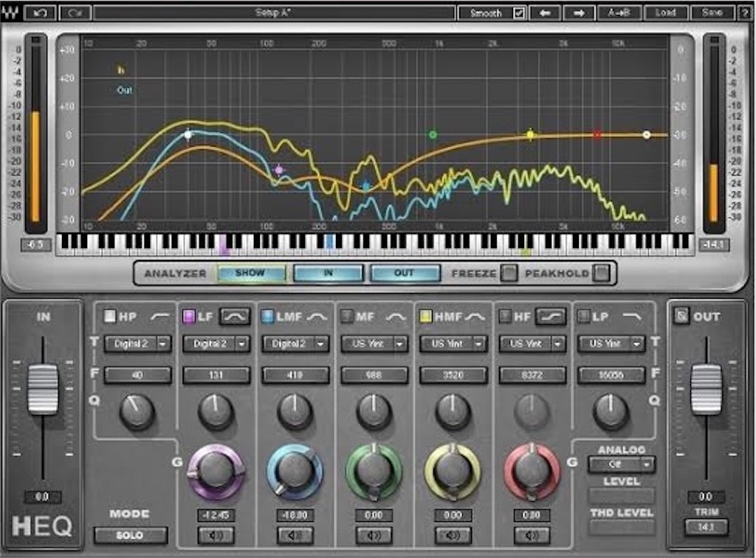The height and width of the screenshot is (558, 756).
Task: Select HF shelf shape icon
Action: click(x=551, y=316)
